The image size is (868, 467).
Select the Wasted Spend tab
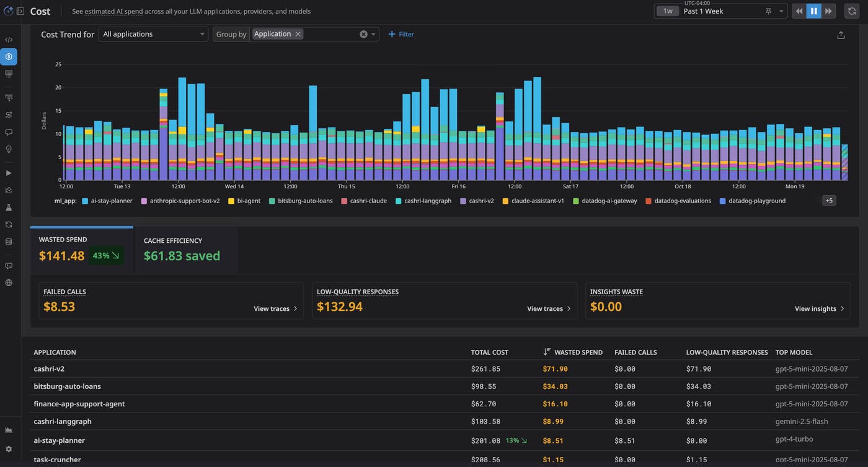pyautogui.click(x=81, y=250)
